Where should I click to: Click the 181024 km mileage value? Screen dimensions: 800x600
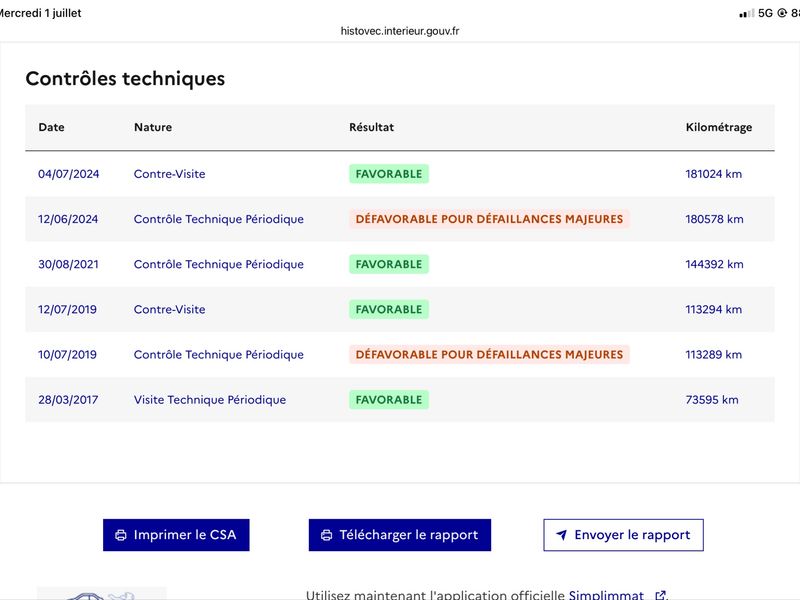point(713,174)
